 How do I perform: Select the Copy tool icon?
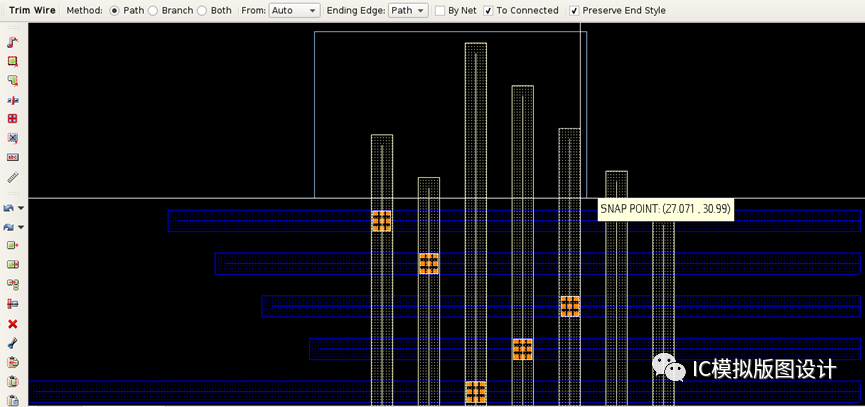click(x=13, y=265)
